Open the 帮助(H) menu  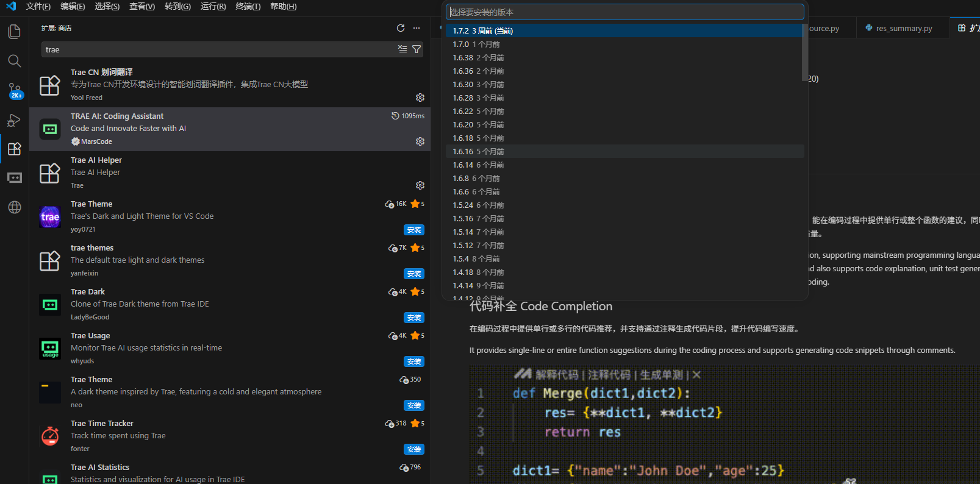[283, 6]
